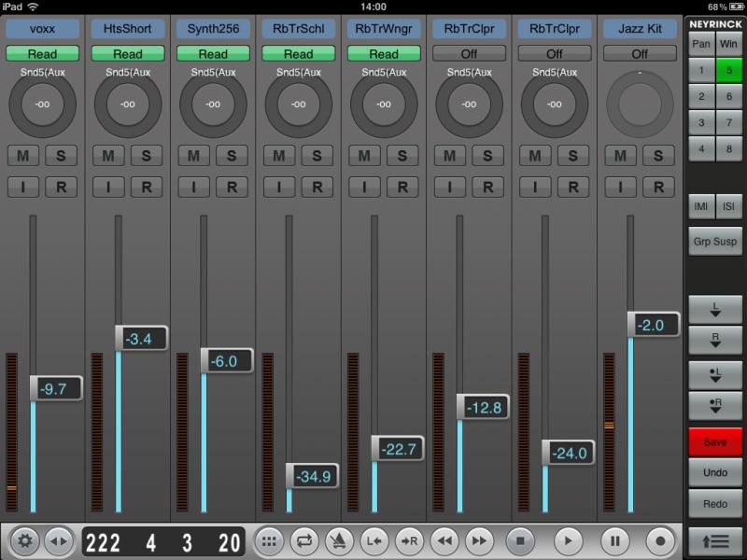The image size is (747, 560).
Task: Start playback with the play button
Action: pos(568,541)
